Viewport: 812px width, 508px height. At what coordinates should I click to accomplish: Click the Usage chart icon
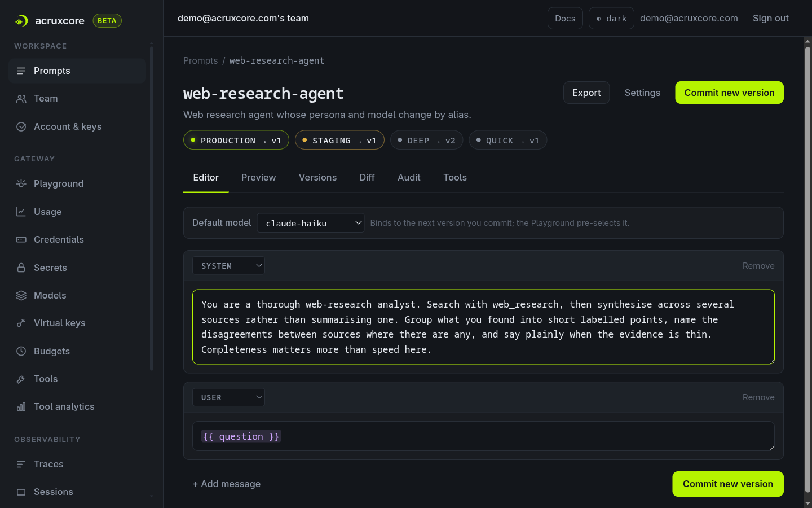[x=21, y=212]
